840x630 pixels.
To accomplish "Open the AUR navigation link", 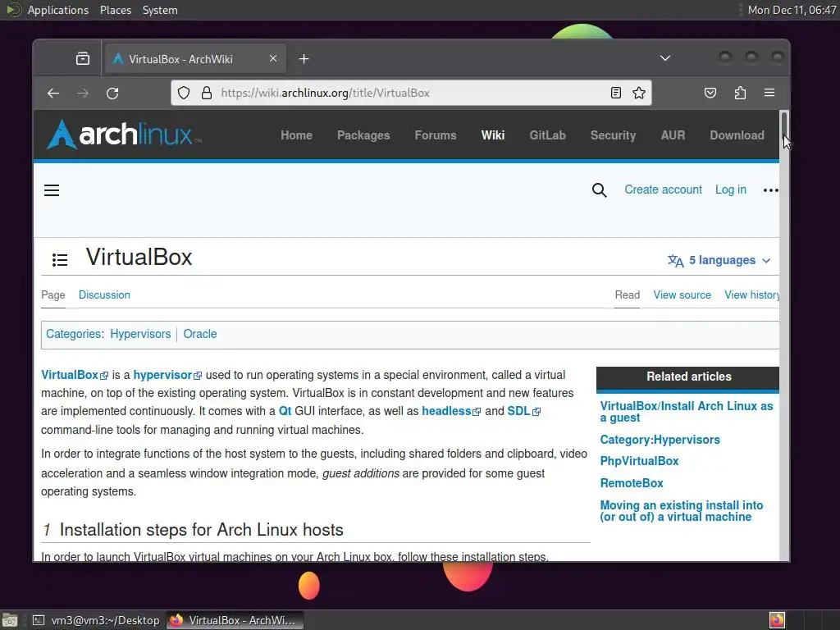I will tap(673, 135).
